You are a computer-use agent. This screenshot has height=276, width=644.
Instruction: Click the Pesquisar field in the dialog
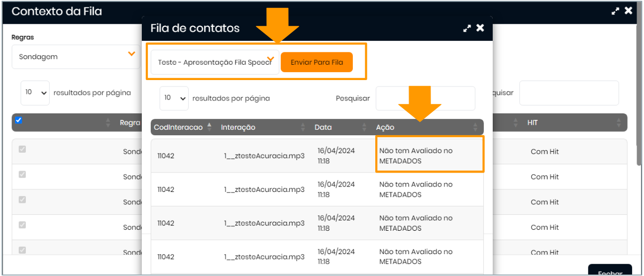[x=425, y=98]
